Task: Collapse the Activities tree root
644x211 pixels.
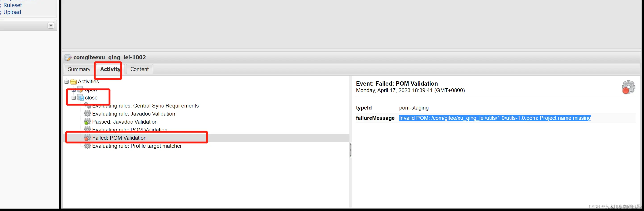Action: click(x=67, y=82)
